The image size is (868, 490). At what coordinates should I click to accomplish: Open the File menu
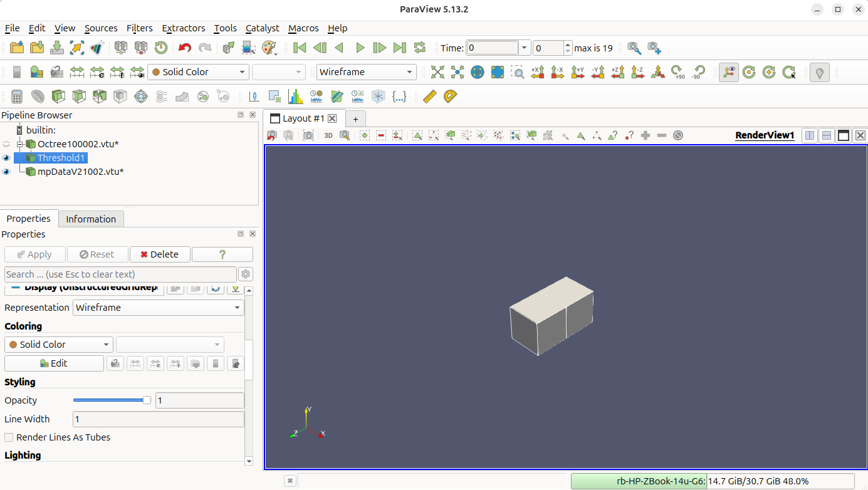tap(12, 28)
